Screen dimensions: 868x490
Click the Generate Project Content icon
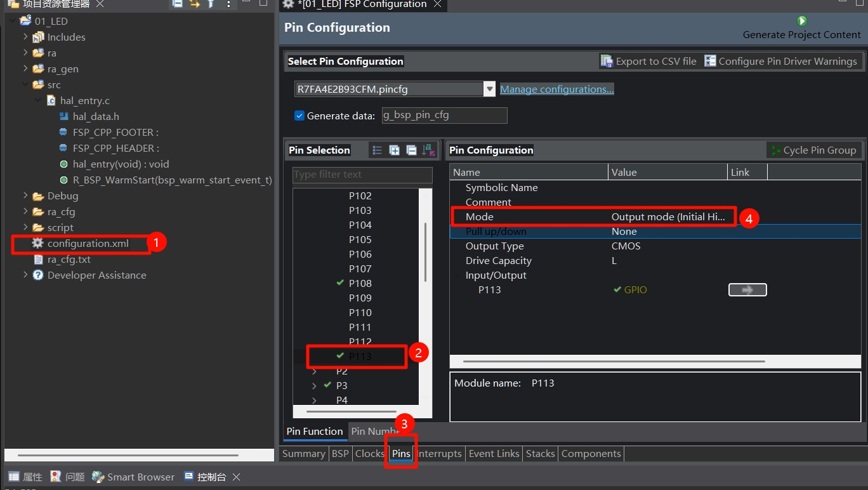[802, 22]
